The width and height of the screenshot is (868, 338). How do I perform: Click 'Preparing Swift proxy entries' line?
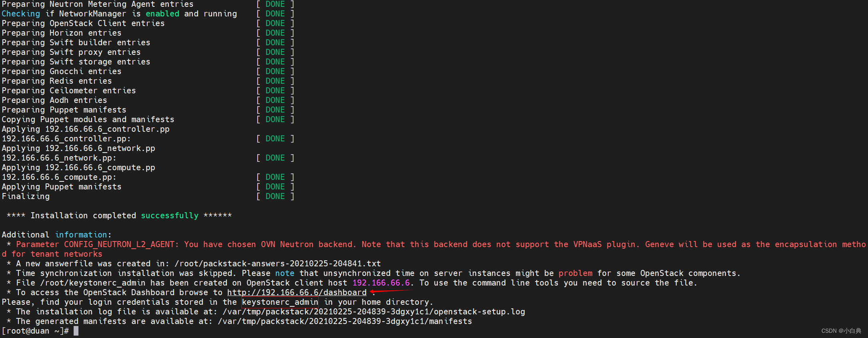[x=71, y=52]
